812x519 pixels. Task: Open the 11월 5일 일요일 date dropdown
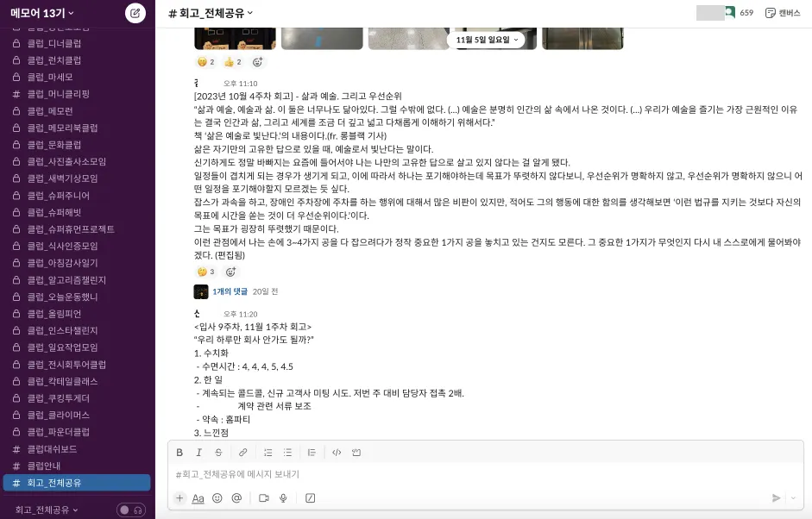coord(487,40)
